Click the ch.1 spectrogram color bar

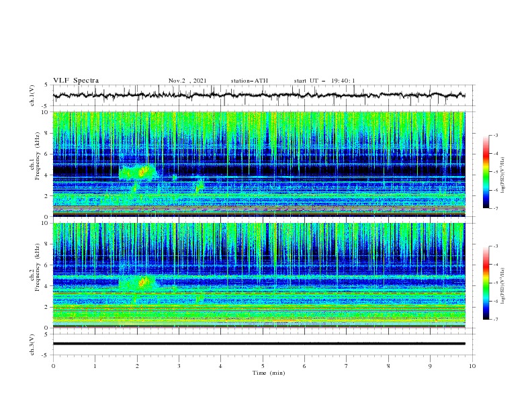pyautogui.click(x=486, y=172)
